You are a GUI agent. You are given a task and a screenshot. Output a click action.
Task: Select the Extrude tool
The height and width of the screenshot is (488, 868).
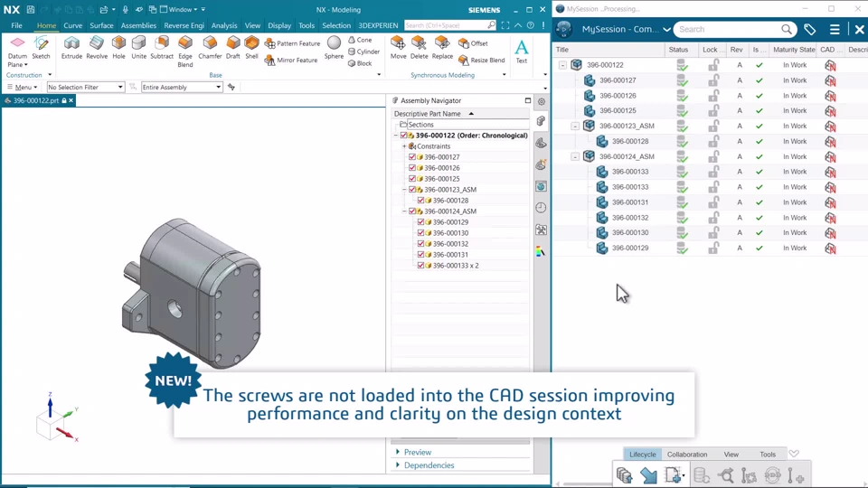71,47
